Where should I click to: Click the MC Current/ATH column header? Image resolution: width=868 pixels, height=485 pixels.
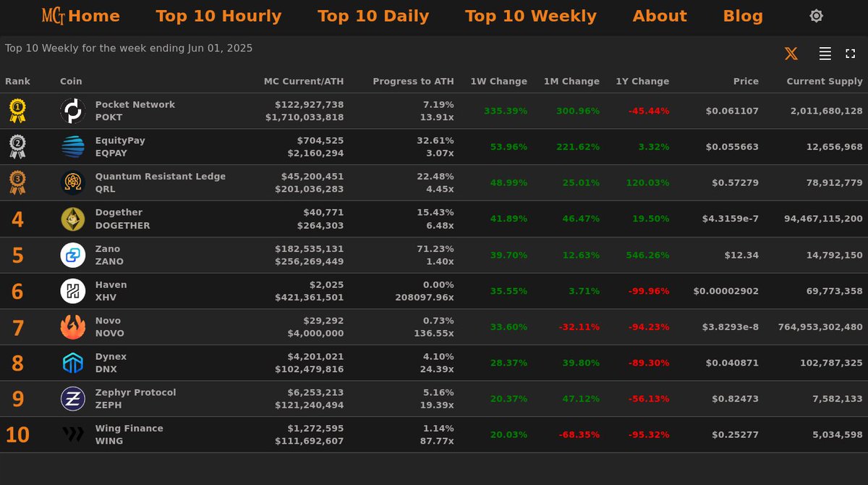(304, 82)
